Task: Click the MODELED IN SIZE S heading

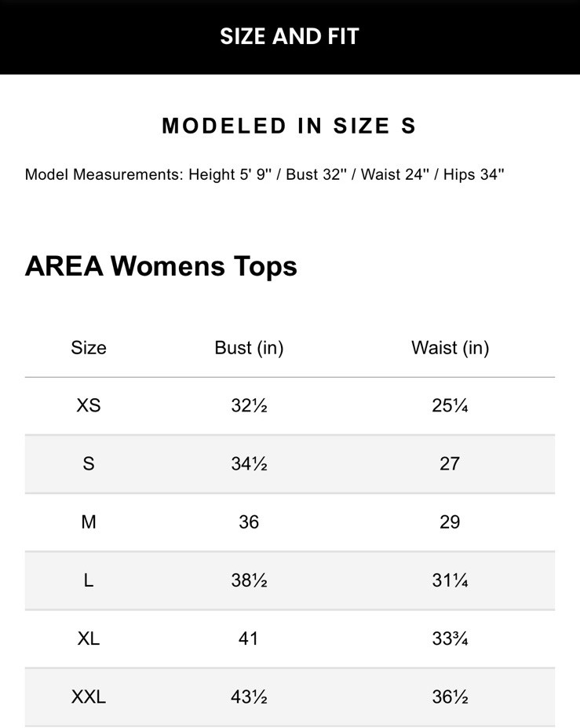Action: (289, 126)
